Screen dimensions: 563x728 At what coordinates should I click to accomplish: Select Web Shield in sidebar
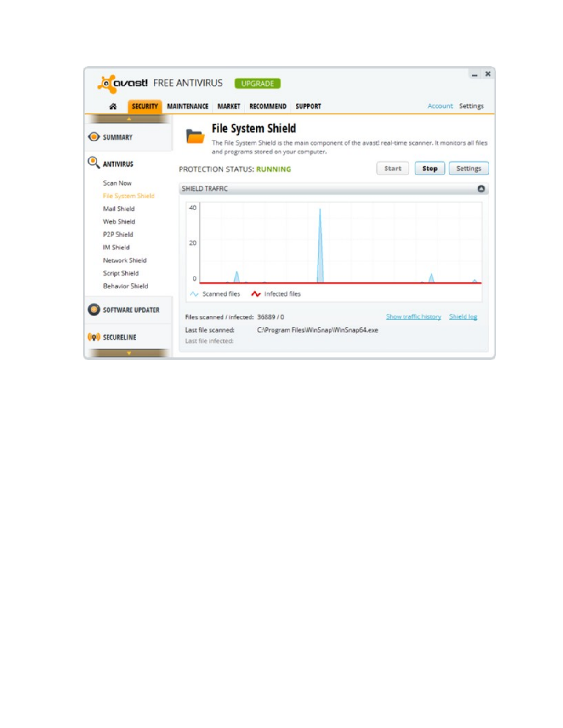point(119,221)
